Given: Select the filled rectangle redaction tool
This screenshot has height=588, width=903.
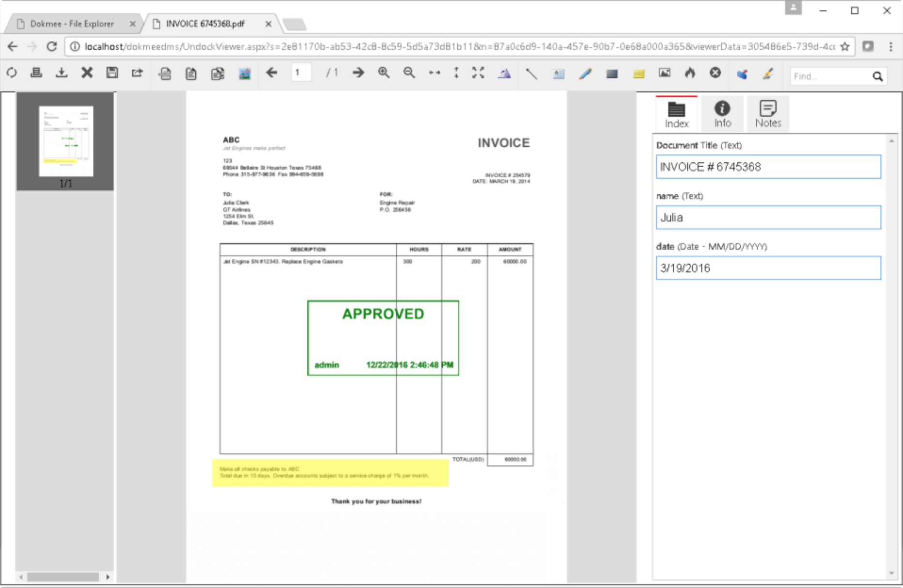Looking at the screenshot, I should [612, 74].
